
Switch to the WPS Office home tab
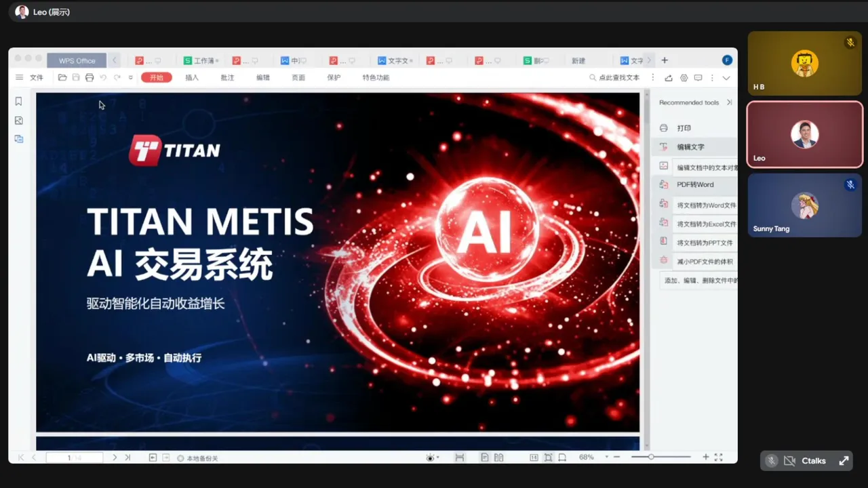(x=77, y=60)
